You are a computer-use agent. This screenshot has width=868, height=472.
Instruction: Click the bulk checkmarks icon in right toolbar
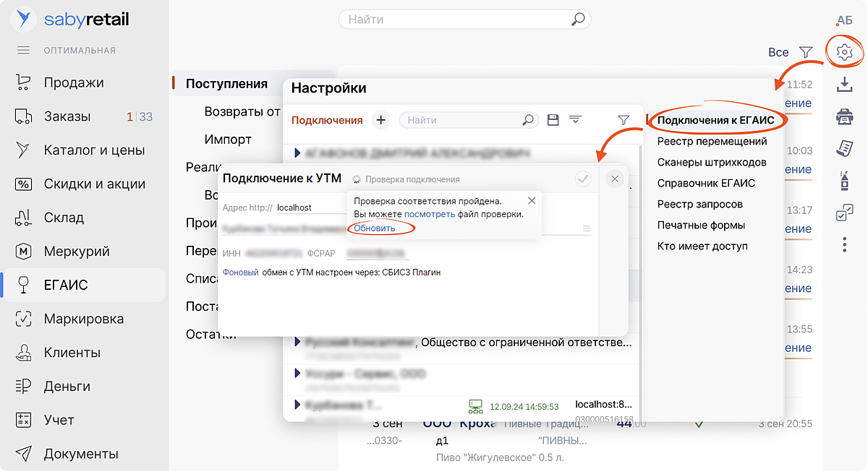[x=844, y=213]
